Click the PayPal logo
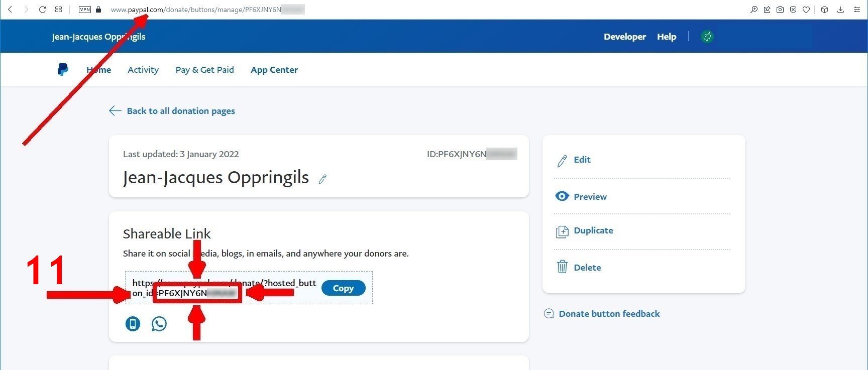This screenshot has height=370, width=868. pos(63,69)
